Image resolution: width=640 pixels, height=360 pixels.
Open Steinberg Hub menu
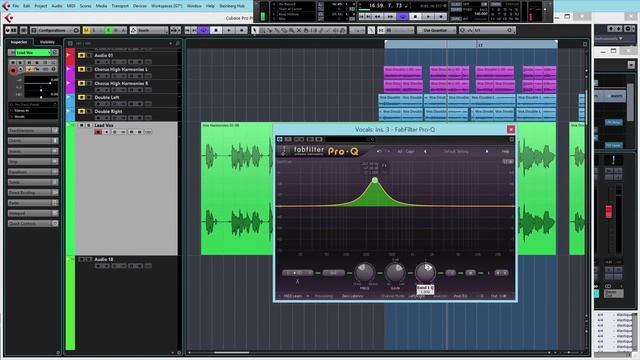tap(232, 6)
